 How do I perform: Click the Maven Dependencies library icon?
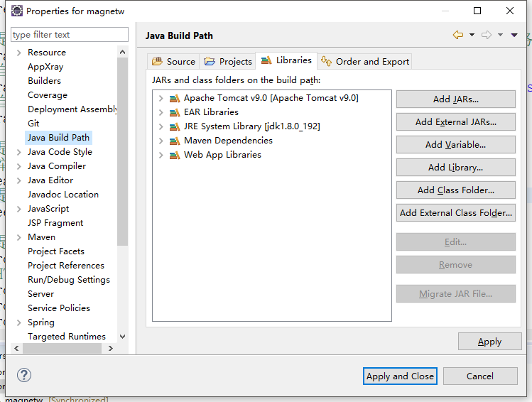[175, 141]
